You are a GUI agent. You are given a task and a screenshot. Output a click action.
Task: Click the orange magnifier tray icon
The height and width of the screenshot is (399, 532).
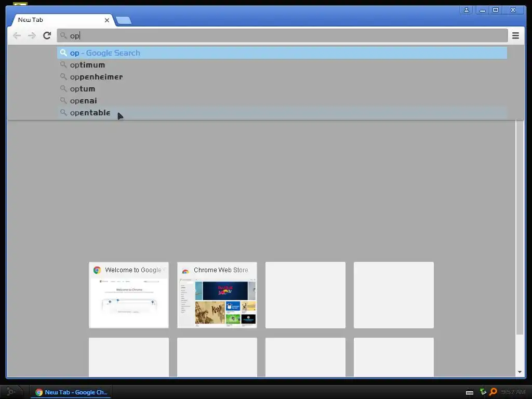[x=493, y=392]
